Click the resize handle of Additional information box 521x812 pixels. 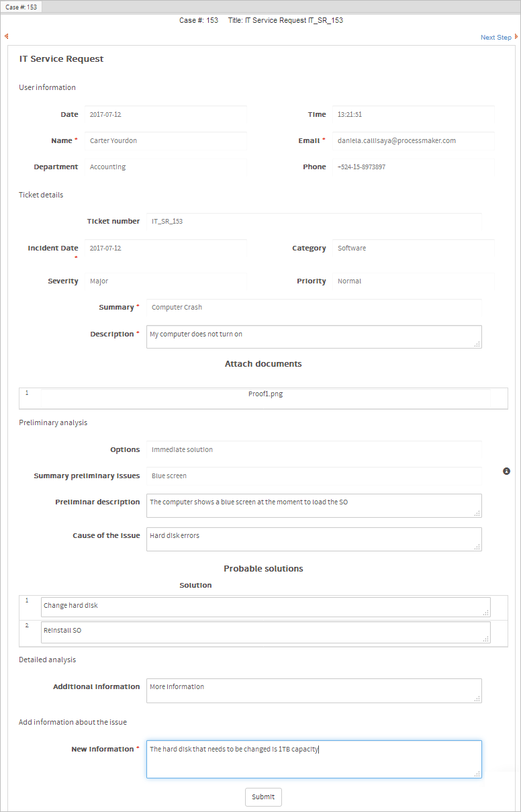(477, 698)
